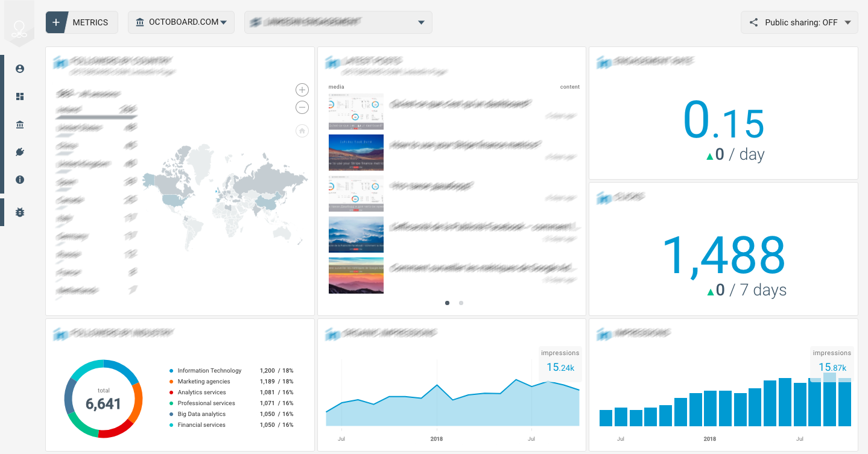The width and height of the screenshot is (868, 454).
Task: Expand the dashboard selector dropdown
Action: (x=421, y=22)
